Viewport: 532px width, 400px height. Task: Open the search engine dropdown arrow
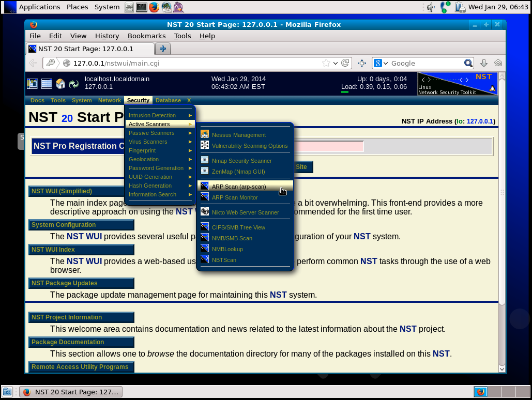tap(386, 63)
